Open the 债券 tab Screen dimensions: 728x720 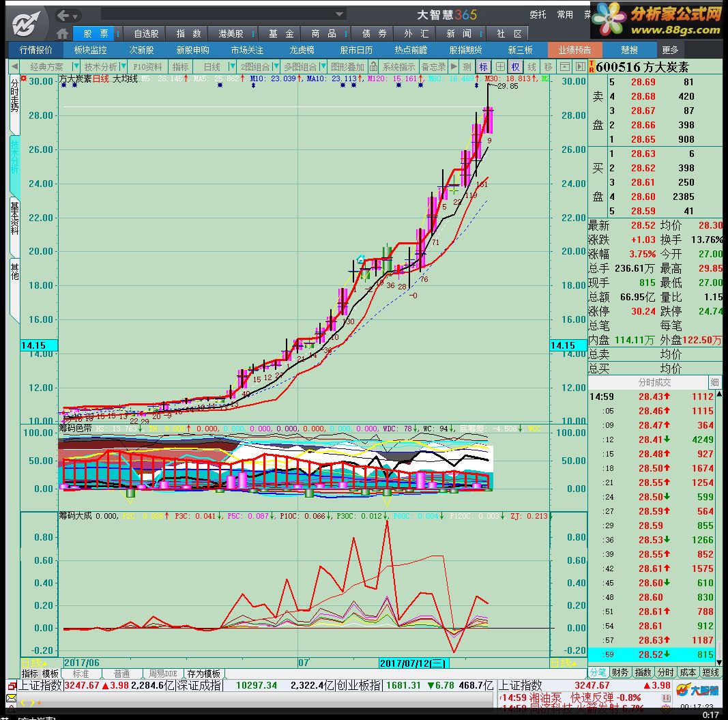374,34
